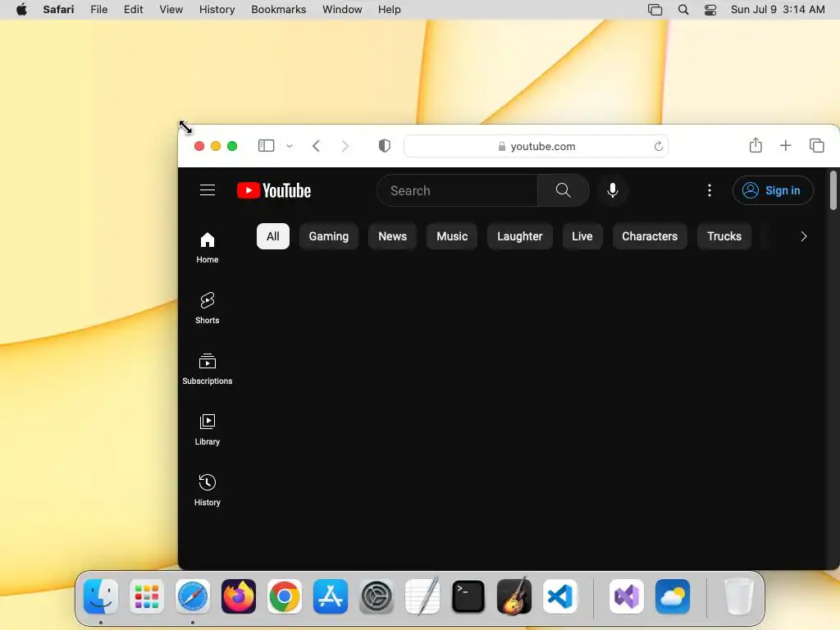Click the YouTube logo
840x630 pixels.
click(274, 190)
